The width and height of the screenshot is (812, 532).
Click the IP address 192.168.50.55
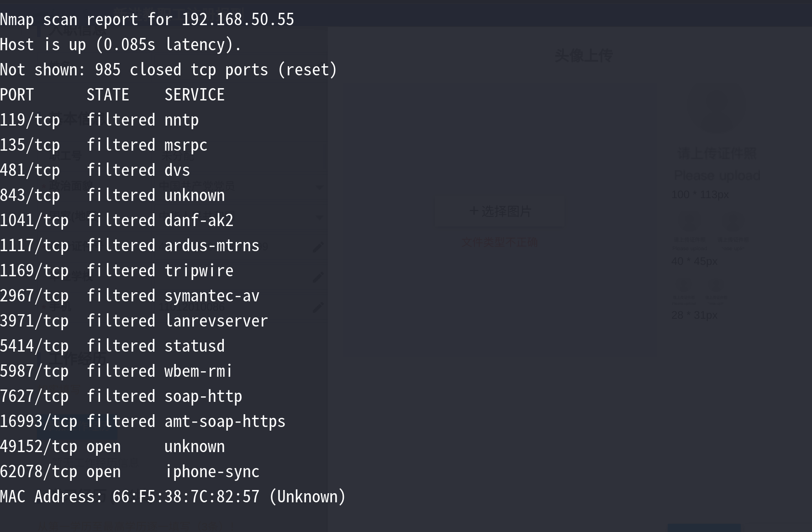[238, 20]
